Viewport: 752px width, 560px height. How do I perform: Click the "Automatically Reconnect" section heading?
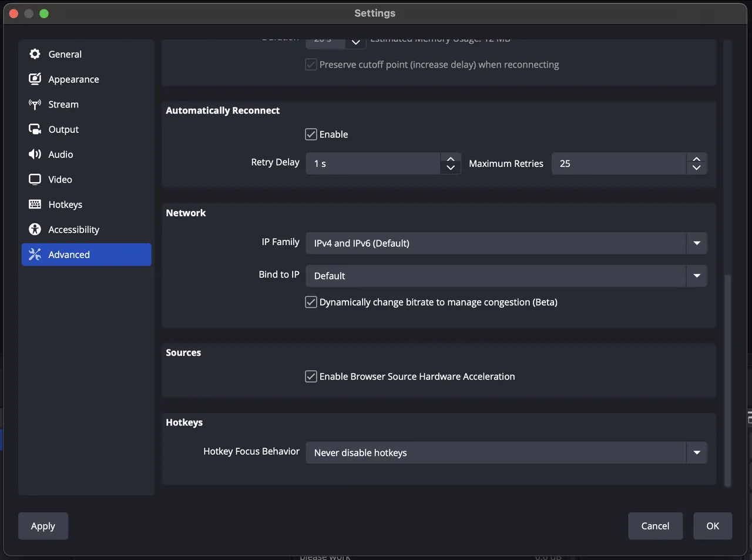(x=223, y=110)
